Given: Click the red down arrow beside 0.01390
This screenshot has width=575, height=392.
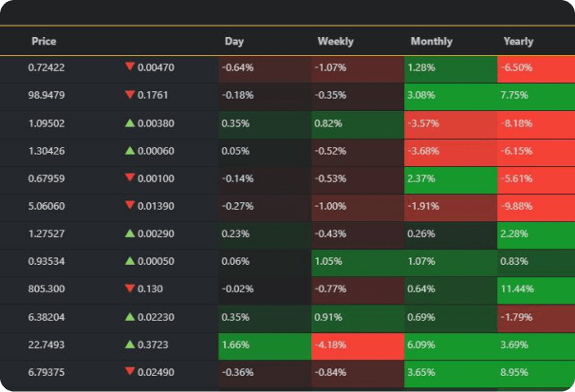Looking at the screenshot, I should (129, 205).
